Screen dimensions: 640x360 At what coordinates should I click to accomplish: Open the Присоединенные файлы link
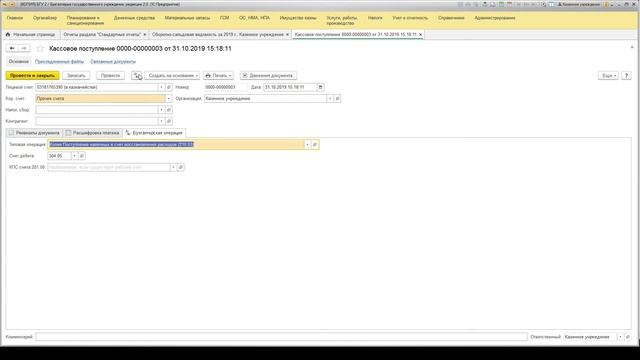59,62
